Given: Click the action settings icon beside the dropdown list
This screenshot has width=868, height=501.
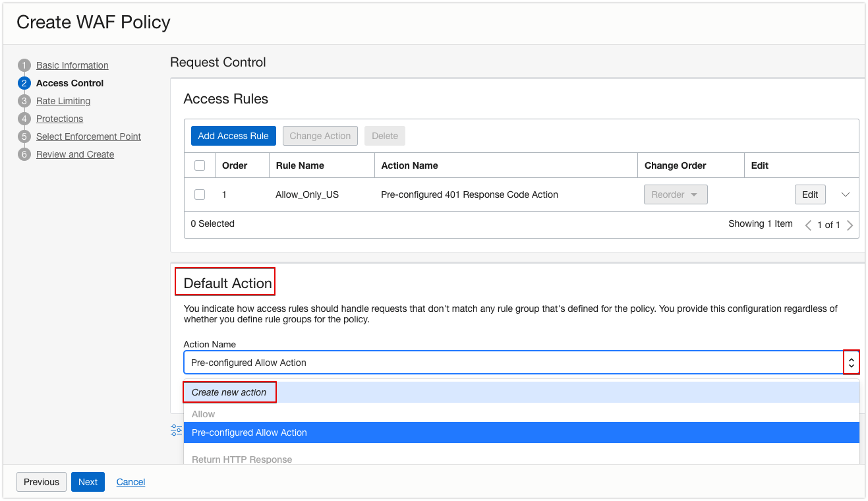Looking at the screenshot, I should (176, 429).
